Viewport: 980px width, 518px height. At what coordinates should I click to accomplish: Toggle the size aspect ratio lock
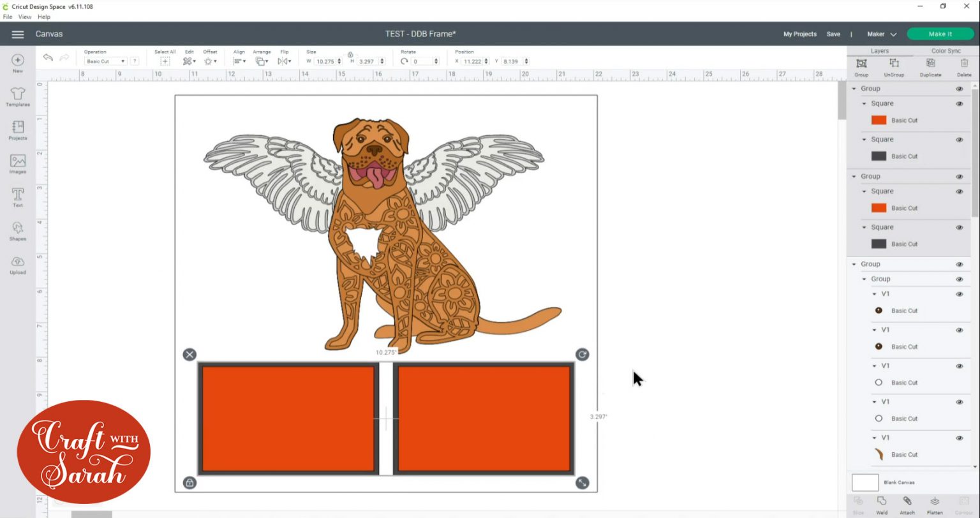pyautogui.click(x=350, y=55)
